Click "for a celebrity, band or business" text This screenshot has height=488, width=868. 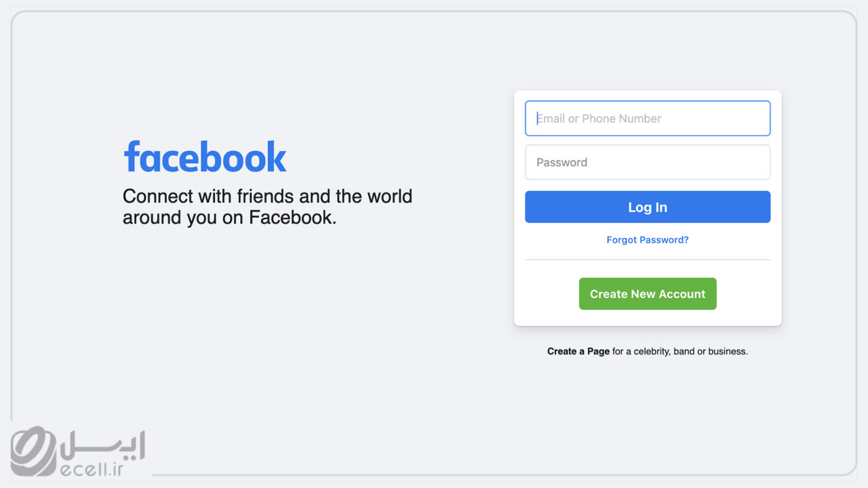click(680, 351)
